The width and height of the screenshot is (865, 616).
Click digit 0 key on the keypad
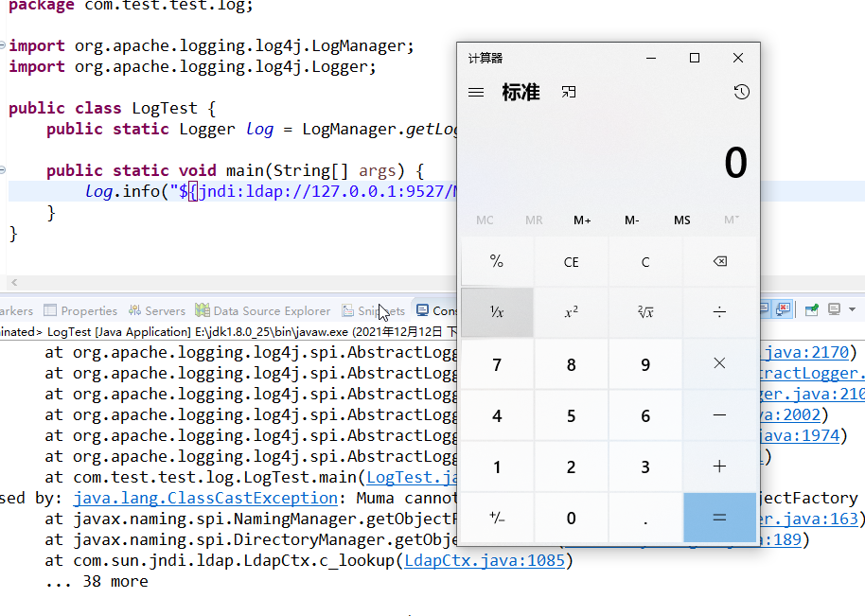point(571,518)
